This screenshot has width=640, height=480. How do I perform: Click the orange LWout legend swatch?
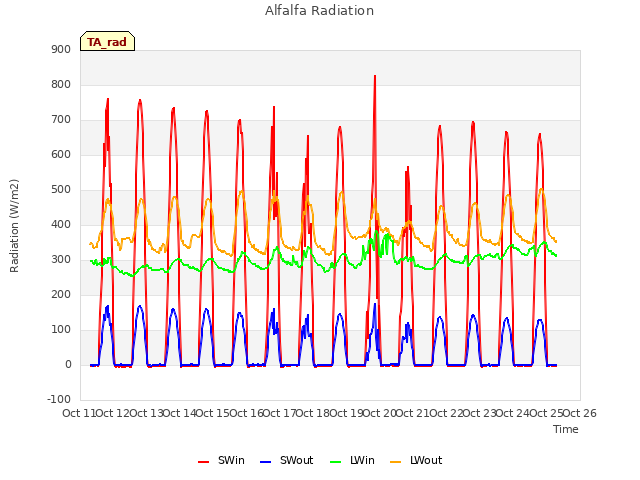(396, 462)
